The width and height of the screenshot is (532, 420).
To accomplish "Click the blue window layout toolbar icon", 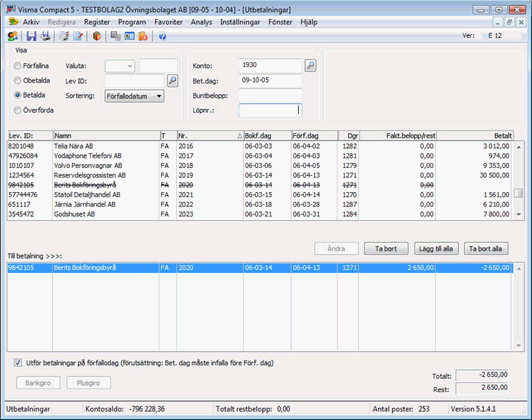I will coord(129,36).
